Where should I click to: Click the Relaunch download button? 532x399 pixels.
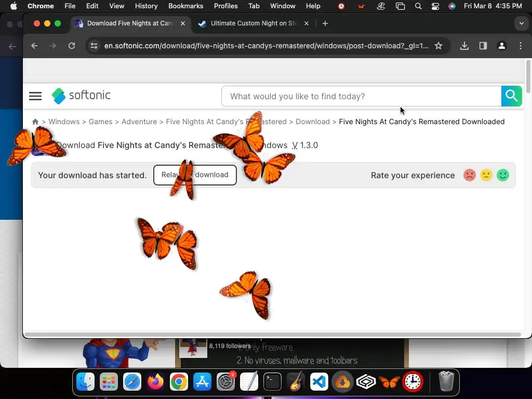tap(195, 175)
